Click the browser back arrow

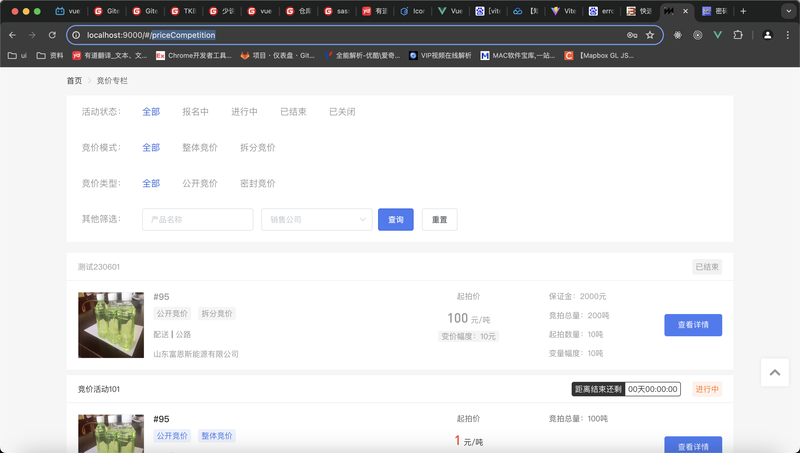(12, 35)
